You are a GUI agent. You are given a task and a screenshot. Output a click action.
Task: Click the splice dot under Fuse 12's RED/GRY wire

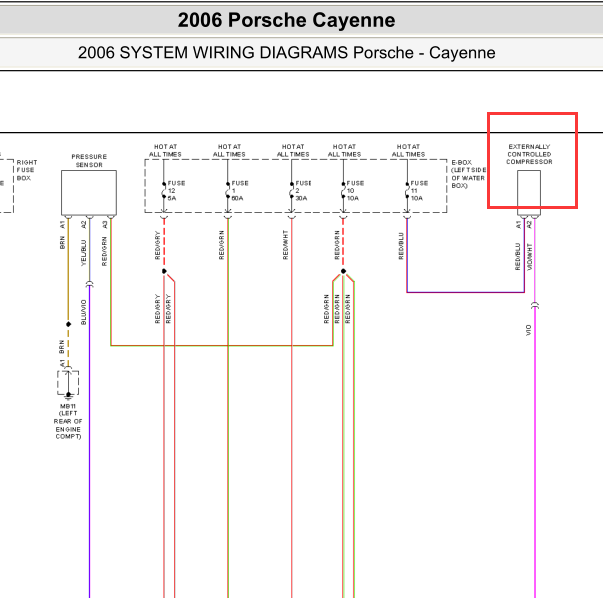point(164,271)
